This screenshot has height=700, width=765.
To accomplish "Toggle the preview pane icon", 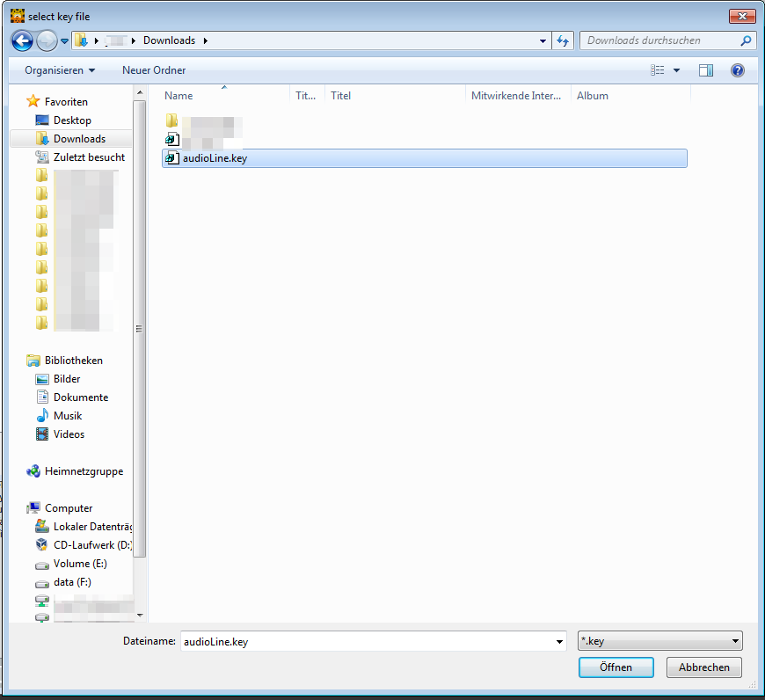I will click(705, 70).
